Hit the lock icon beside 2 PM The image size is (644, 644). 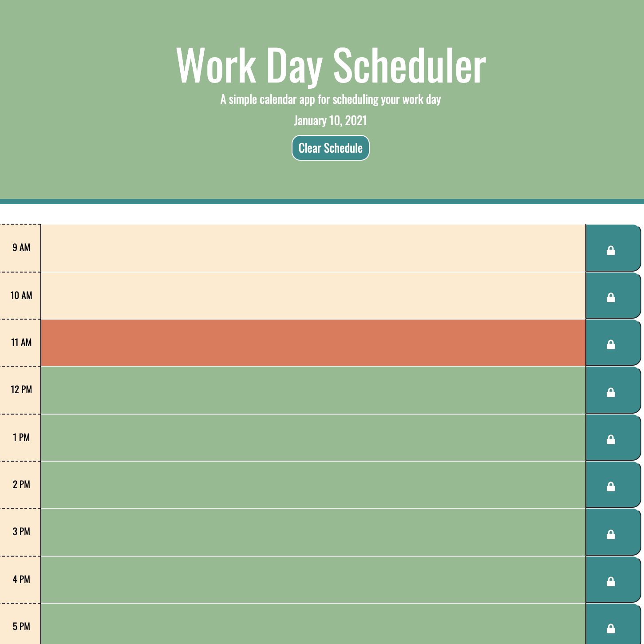point(611,486)
